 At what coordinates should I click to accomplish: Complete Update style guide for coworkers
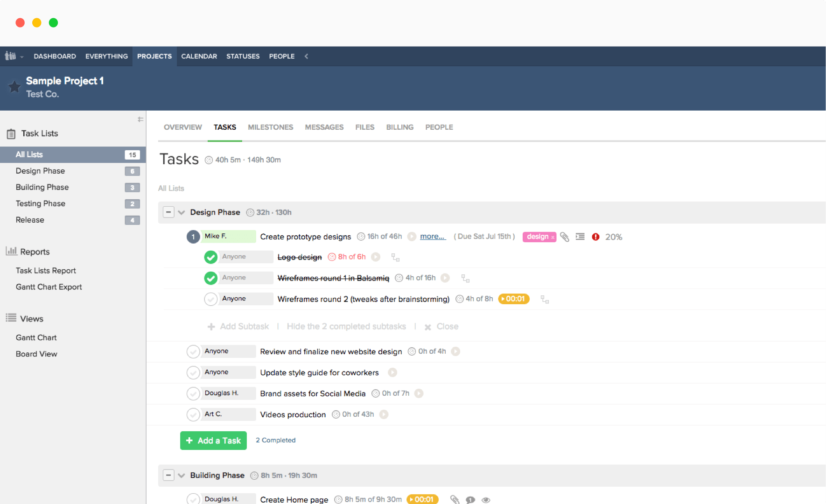[193, 372]
